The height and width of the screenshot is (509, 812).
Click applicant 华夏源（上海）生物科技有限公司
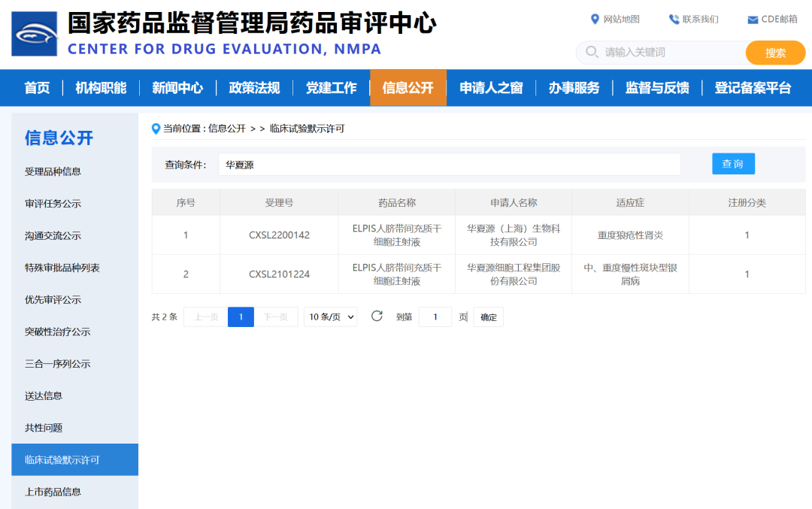(x=514, y=235)
